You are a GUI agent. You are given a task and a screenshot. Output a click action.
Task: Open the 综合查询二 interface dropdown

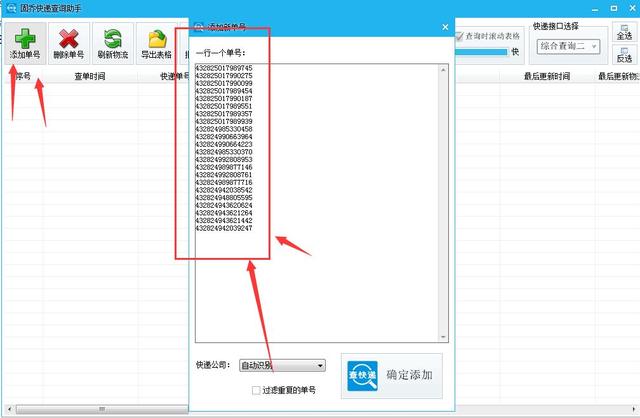(568, 46)
